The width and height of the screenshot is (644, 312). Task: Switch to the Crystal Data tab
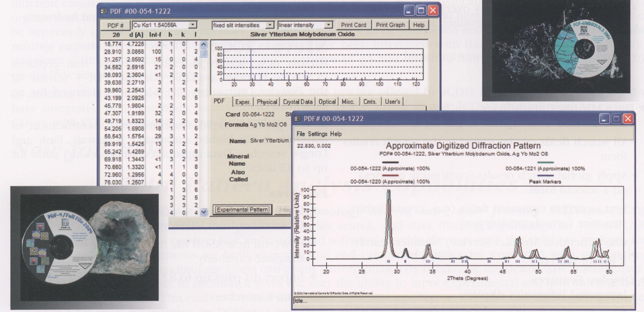click(x=298, y=102)
